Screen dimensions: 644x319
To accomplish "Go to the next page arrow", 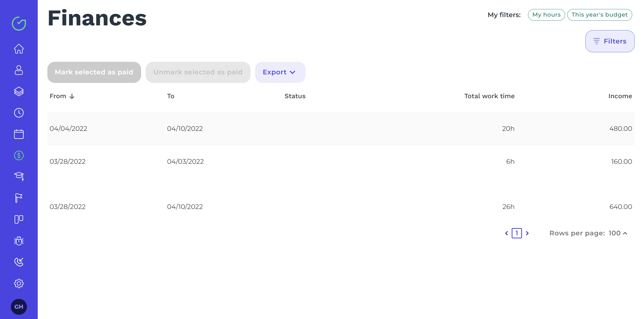I will [527, 233].
